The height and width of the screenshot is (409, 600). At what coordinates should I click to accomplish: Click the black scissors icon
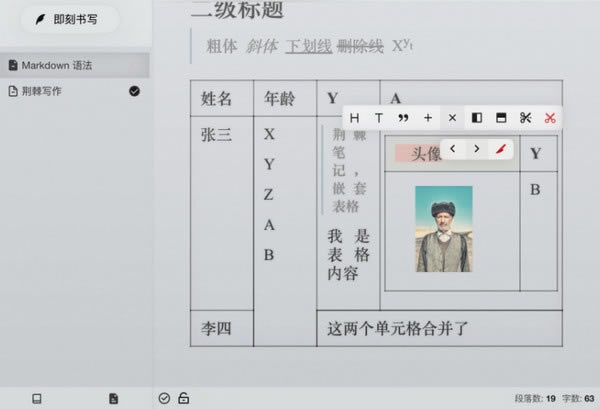coord(526,118)
